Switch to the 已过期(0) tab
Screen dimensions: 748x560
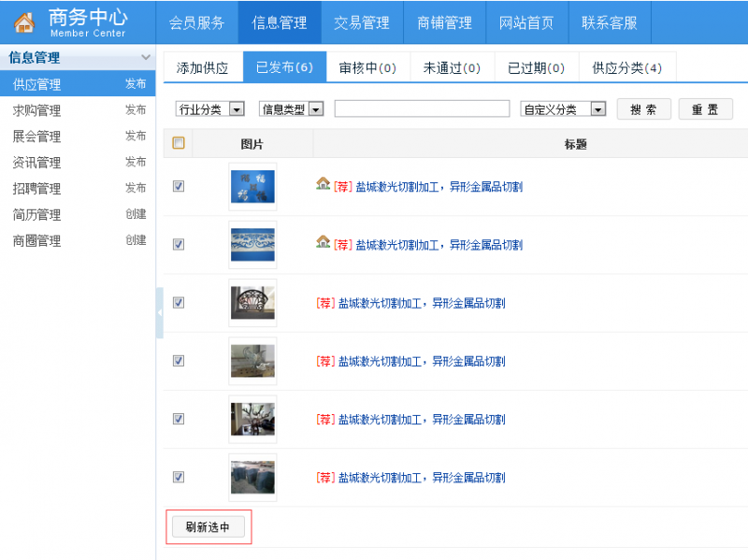click(x=536, y=66)
